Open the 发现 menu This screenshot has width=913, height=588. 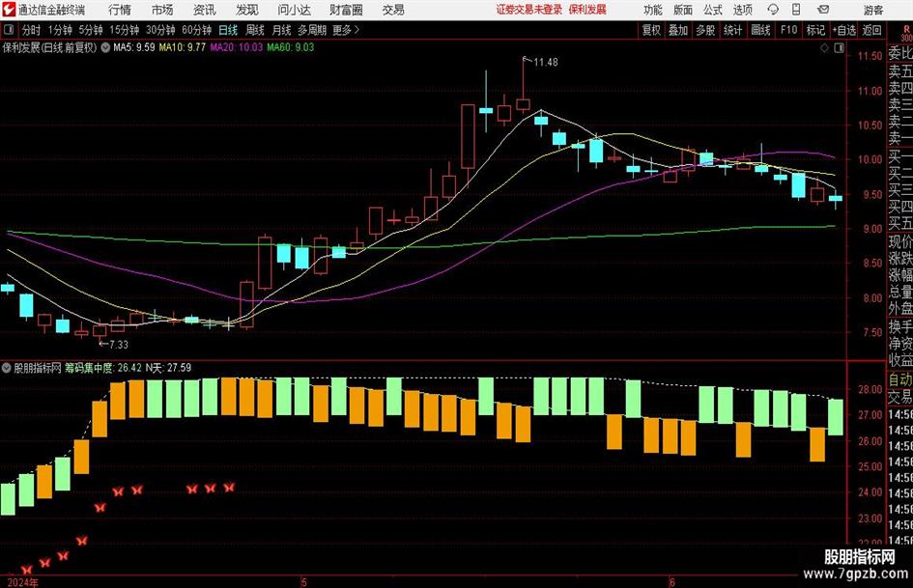pos(247,10)
